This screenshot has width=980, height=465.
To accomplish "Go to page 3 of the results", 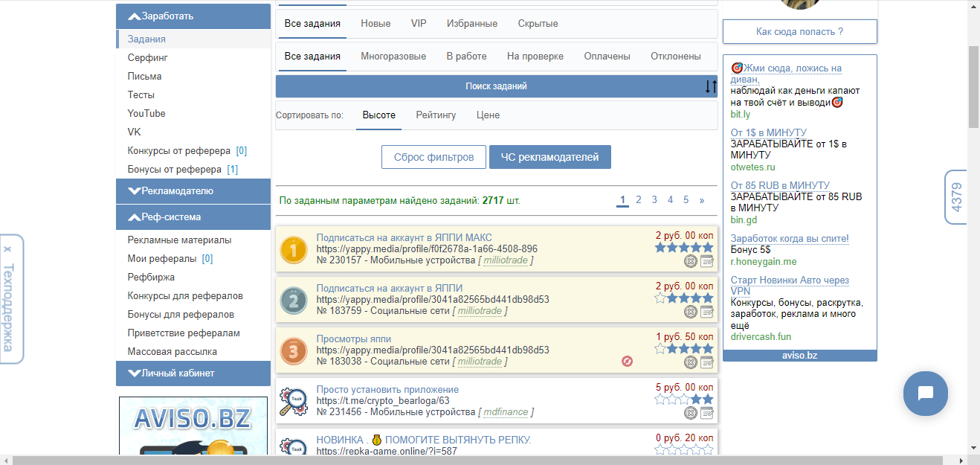I will tap(654, 200).
